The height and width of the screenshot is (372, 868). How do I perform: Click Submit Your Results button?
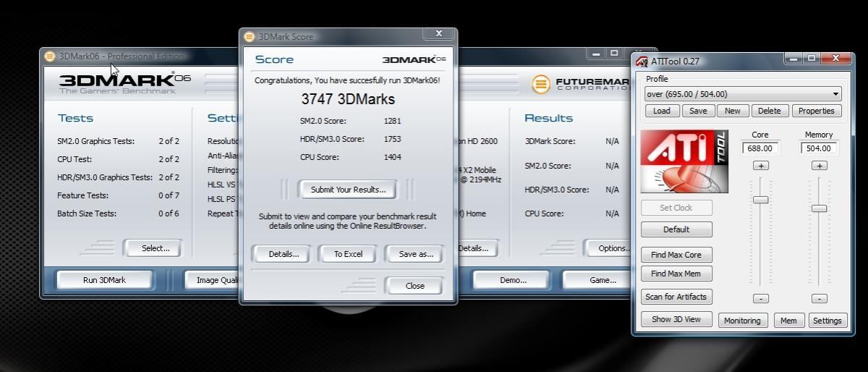pyautogui.click(x=348, y=190)
